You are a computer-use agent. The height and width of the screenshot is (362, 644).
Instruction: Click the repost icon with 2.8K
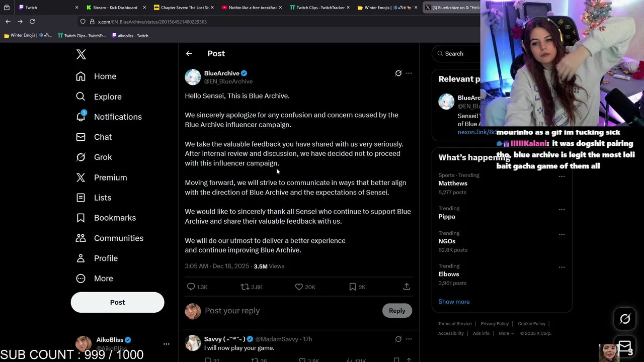pyautogui.click(x=245, y=287)
